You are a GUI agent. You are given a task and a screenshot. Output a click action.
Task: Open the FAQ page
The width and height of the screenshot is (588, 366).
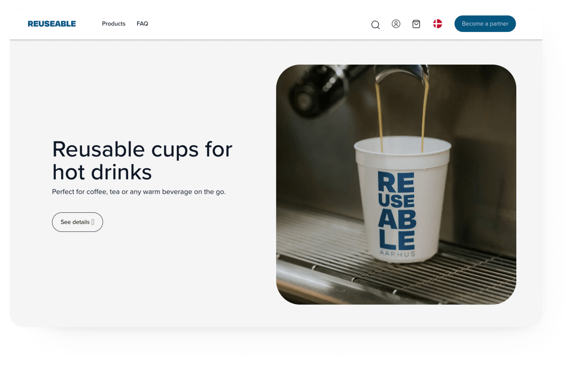[143, 24]
